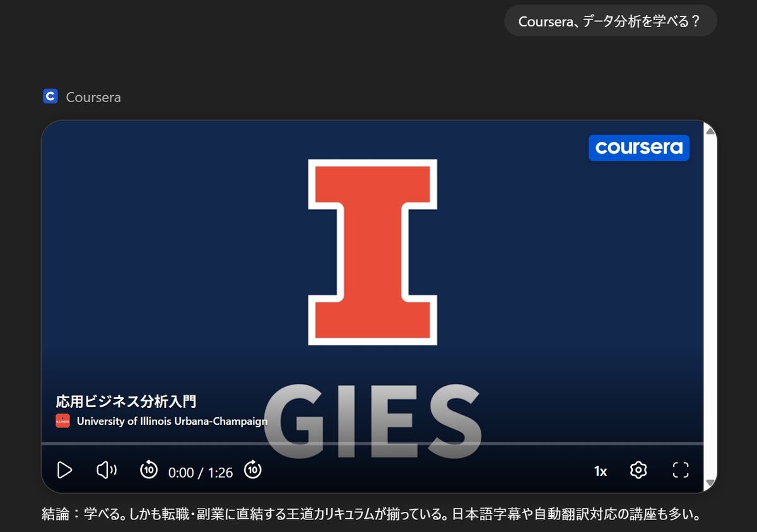Skip forward 10 seconds in the video
The width and height of the screenshot is (757, 532).
coord(252,470)
